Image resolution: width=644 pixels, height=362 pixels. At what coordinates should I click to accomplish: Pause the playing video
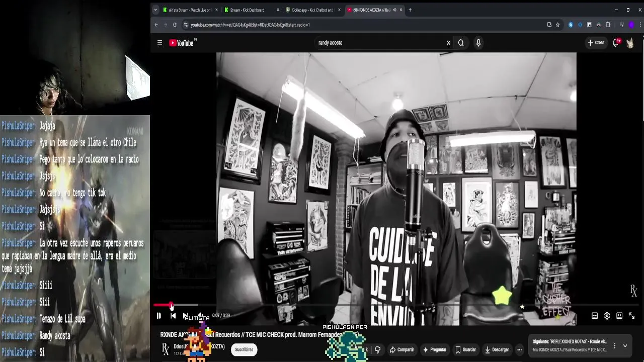point(158,316)
